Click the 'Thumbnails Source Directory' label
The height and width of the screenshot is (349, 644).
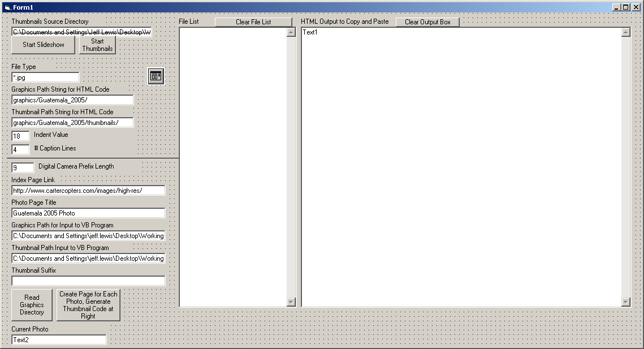[50, 21]
